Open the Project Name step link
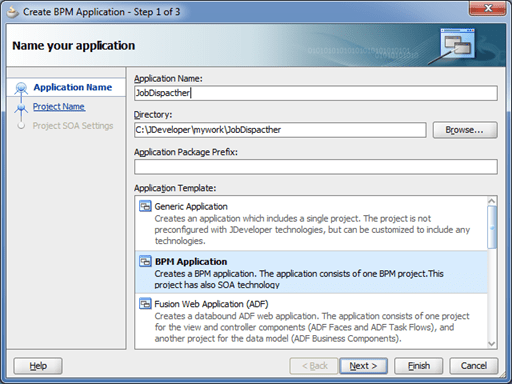The height and width of the screenshot is (386, 513). (59, 107)
